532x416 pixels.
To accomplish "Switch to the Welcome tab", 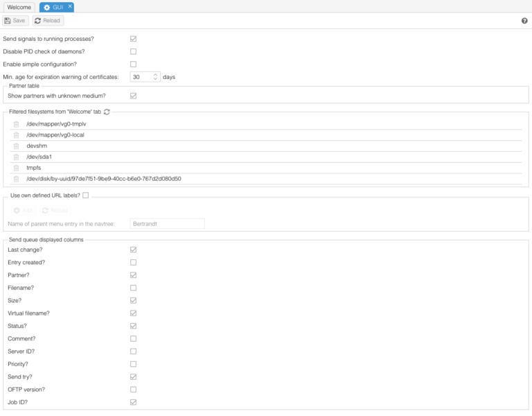I will (19, 7).
